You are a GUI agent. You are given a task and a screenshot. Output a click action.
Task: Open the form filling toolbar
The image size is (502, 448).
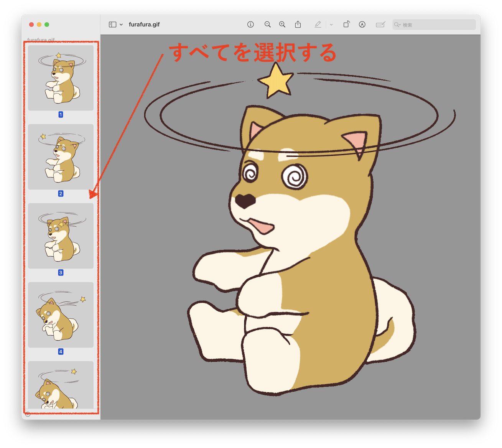(380, 25)
